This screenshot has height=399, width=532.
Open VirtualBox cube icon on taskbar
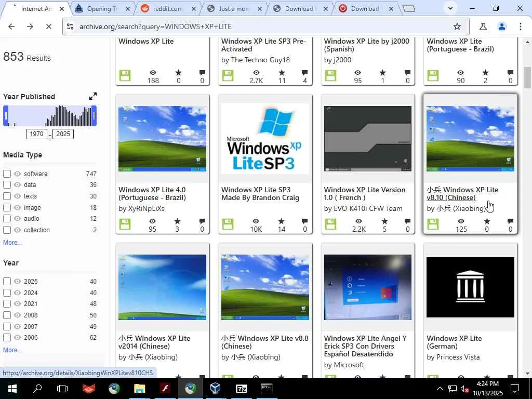point(215,389)
